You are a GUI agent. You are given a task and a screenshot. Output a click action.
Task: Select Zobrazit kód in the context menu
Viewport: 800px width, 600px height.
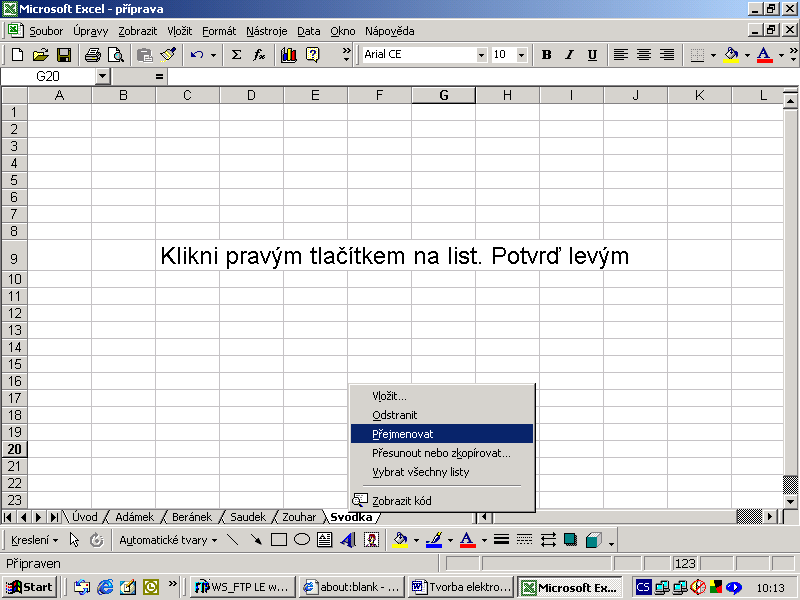[x=442, y=501]
